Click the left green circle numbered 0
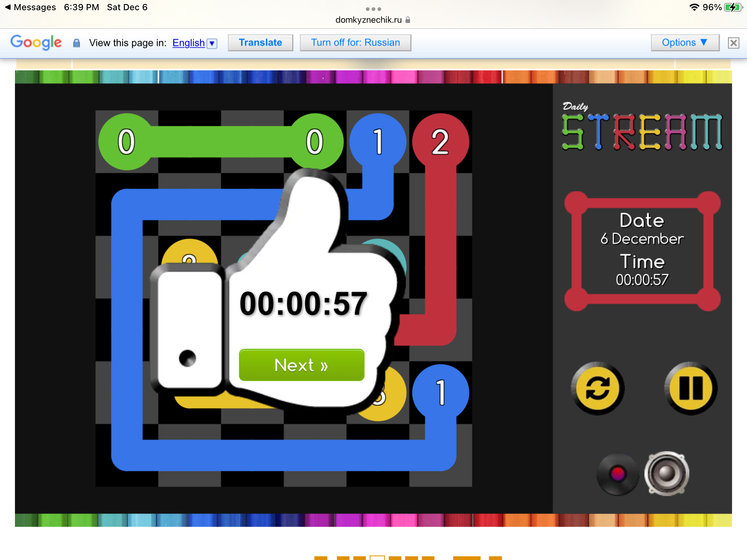Viewport: 747px width, 560px height. coord(127,142)
